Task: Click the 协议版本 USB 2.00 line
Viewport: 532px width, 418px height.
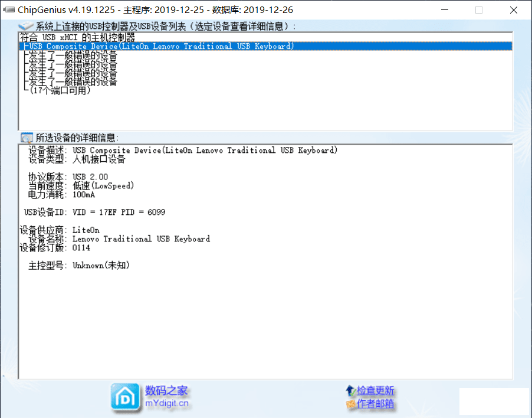Action: tap(68, 177)
